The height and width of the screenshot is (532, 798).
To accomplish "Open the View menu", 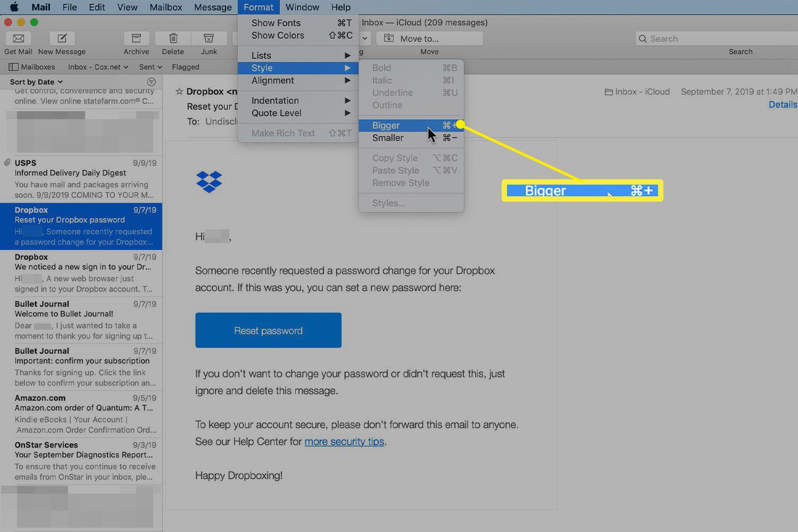I will [127, 7].
